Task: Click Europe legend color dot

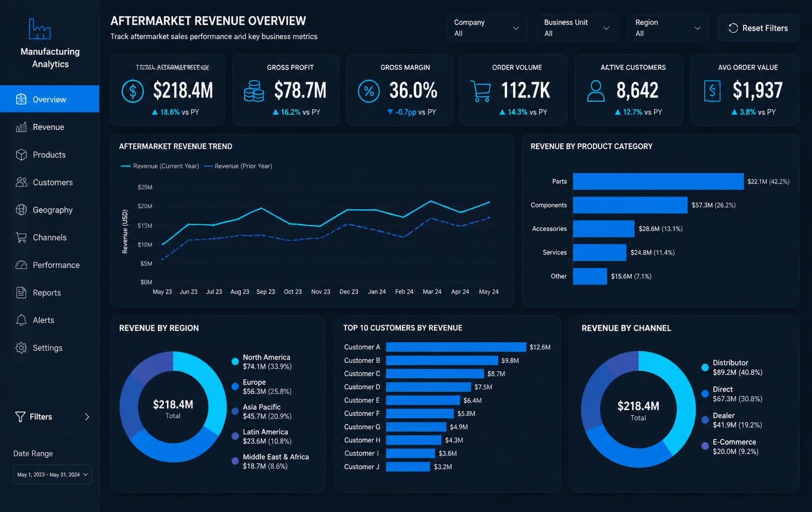Action: tap(235, 387)
